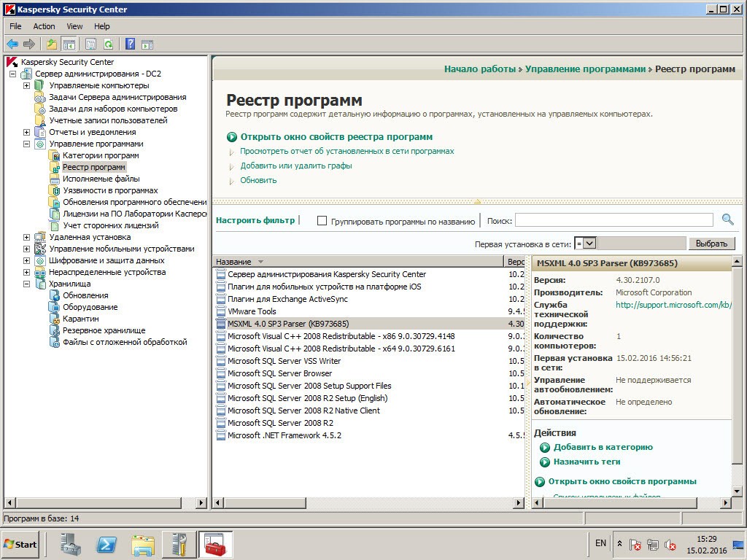The width and height of the screenshot is (747, 560).
Task: Select the VMware Tools row in the list
Action: (252, 311)
